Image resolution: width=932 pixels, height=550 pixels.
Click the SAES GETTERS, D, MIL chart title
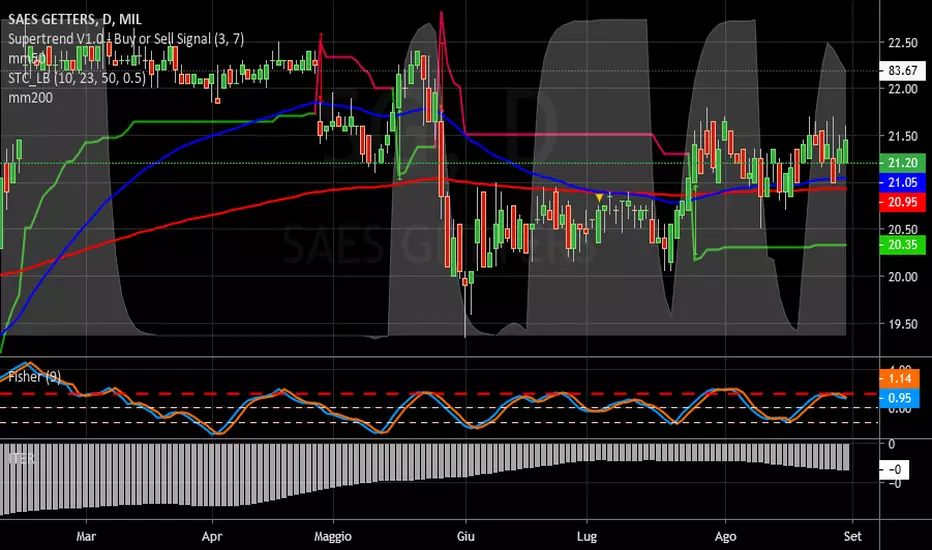(x=75, y=20)
